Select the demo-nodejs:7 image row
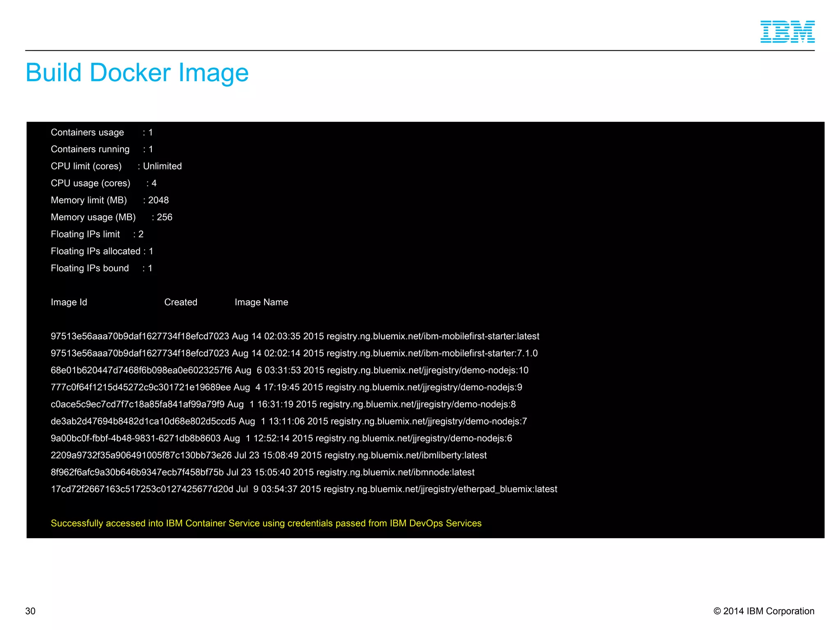The image size is (840, 630). click(x=289, y=421)
